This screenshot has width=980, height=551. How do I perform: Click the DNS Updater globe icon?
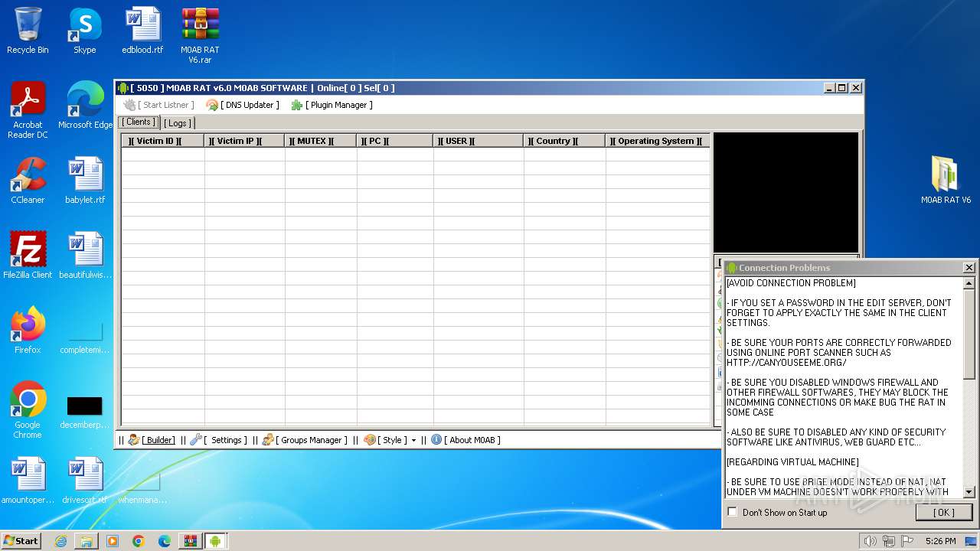tap(212, 105)
